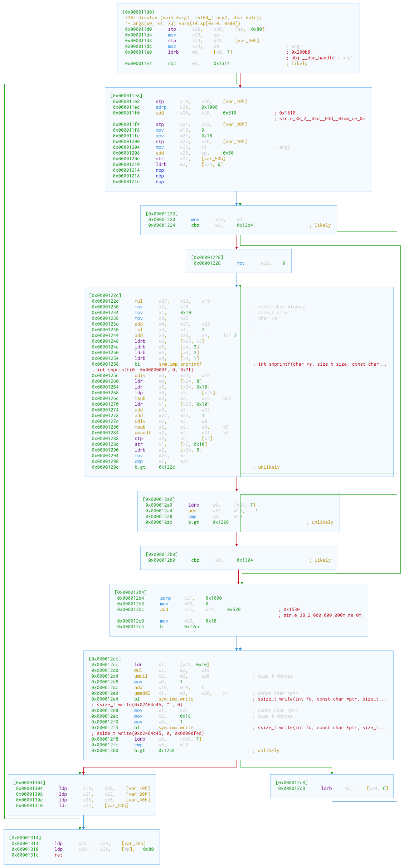Select block header [0x000012c8]

pyautogui.click(x=292, y=782)
